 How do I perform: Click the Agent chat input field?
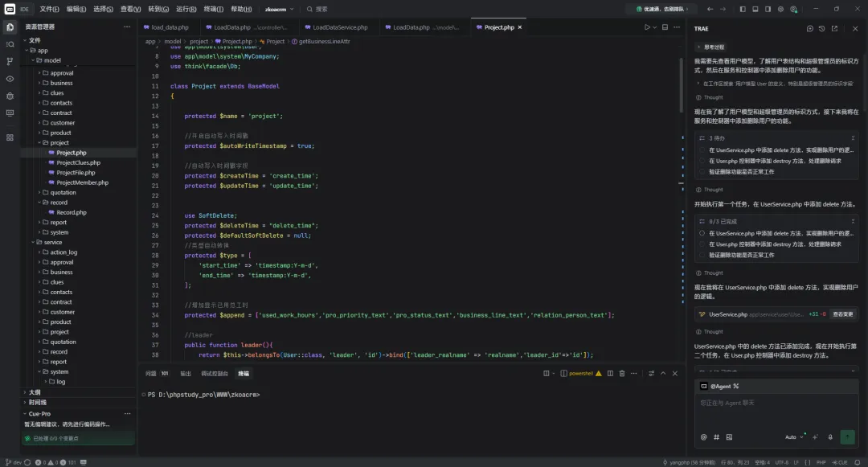point(776,412)
